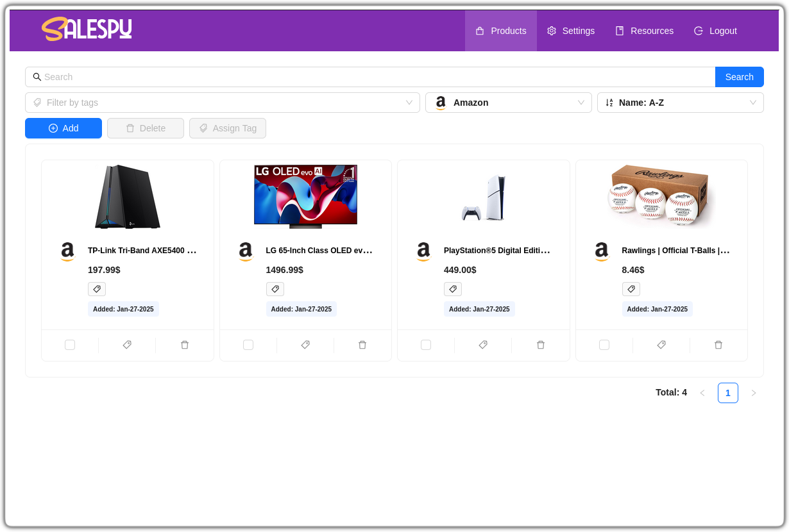Screen dimensions: 789x532
Task: Open the Settings menu item
Action: [x=571, y=31]
